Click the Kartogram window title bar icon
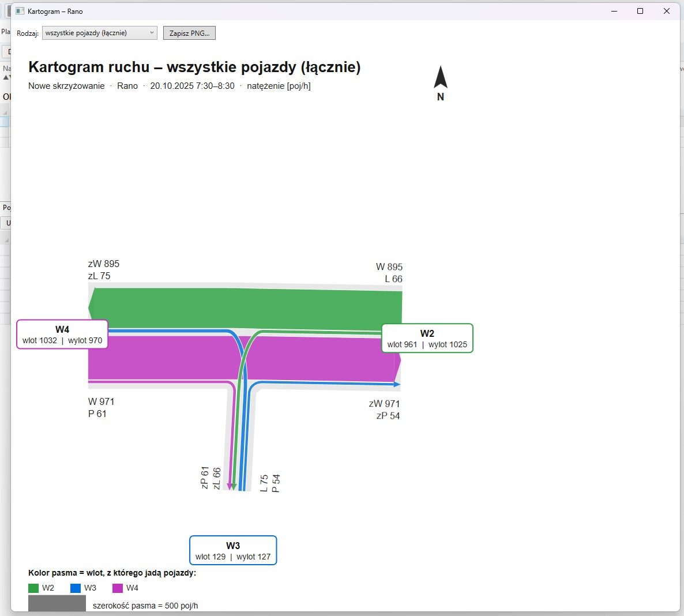Screen dimensions: 684x616 click(20, 12)
